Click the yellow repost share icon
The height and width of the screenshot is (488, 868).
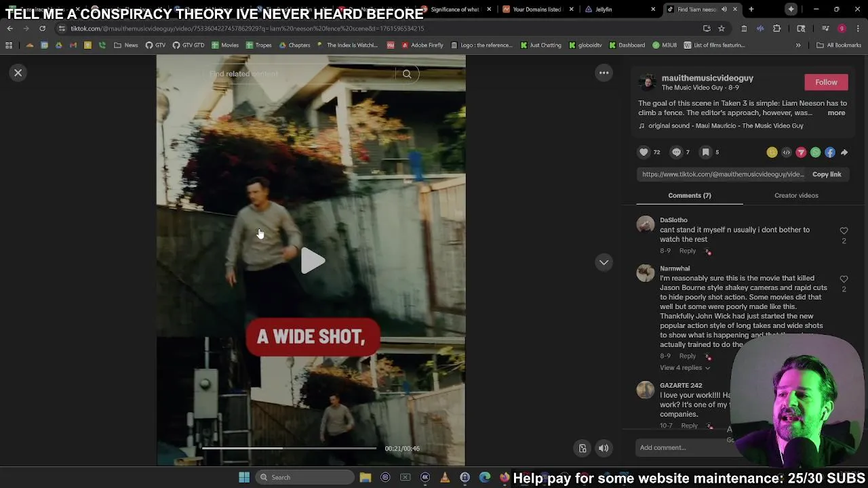(772, 152)
